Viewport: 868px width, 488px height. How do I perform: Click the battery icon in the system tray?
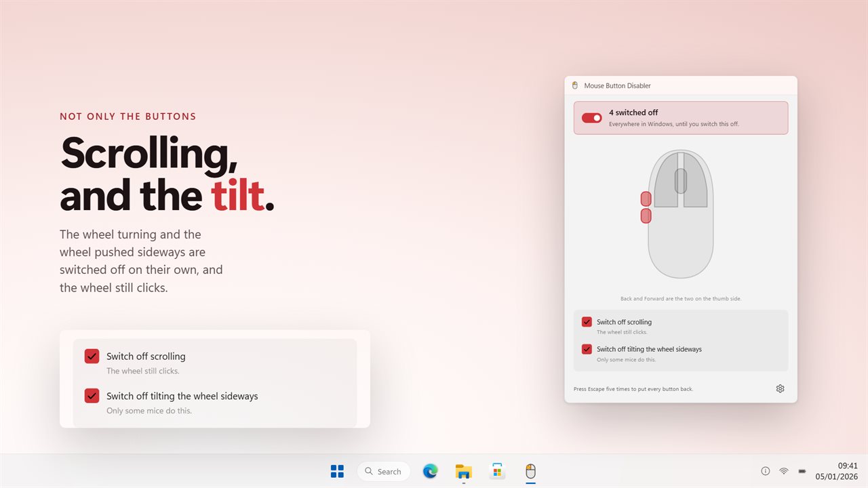802,471
